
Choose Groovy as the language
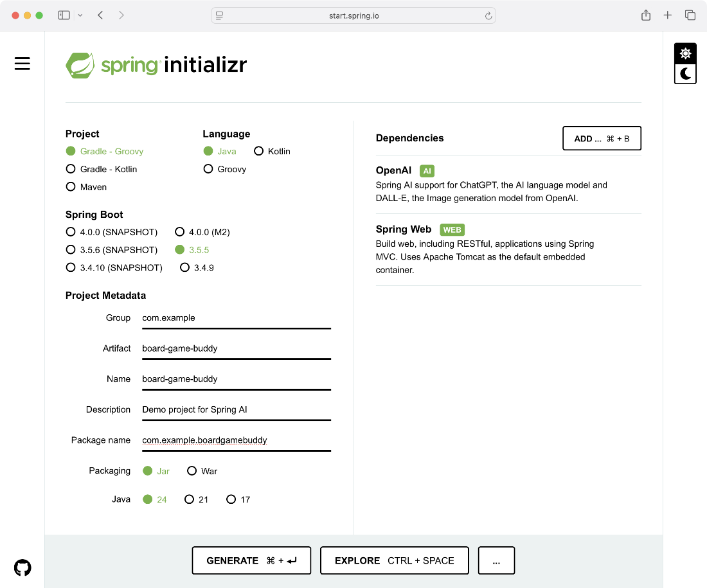(224, 169)
